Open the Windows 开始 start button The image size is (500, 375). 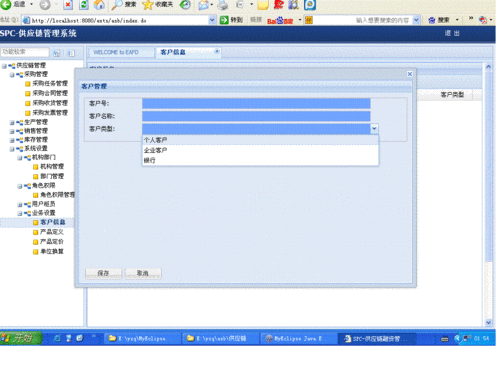(21, 338)
